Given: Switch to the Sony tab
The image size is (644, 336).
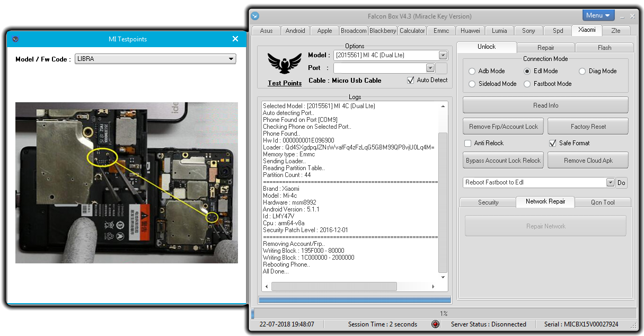Looking at the screenshot, I should click(528, 31).
